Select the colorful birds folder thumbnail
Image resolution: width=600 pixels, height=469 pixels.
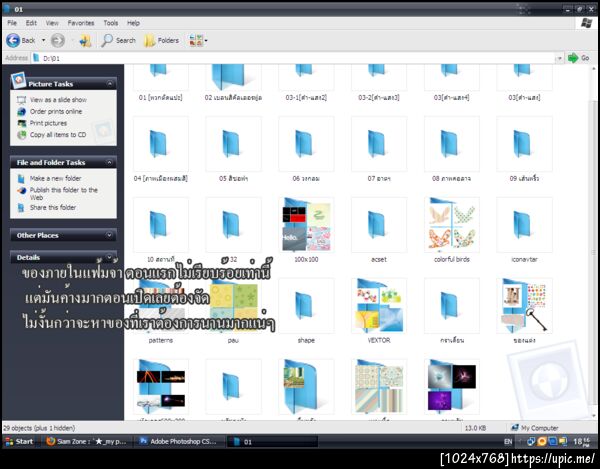pos(452,225)
